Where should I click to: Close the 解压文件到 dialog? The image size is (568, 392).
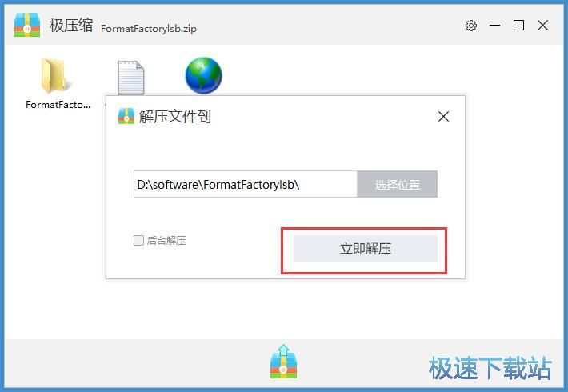tap(443, 117)
